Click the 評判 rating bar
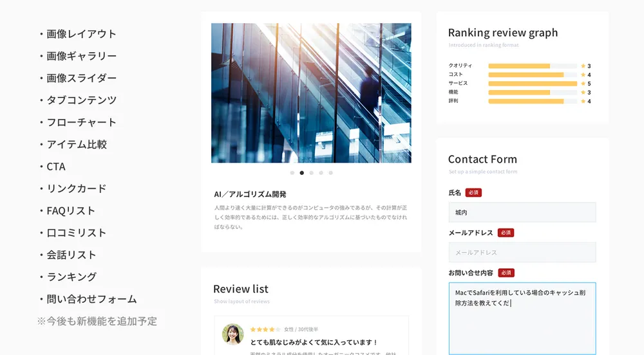Image resolution: width=644 pixels, height=355 pixels. 533,101
